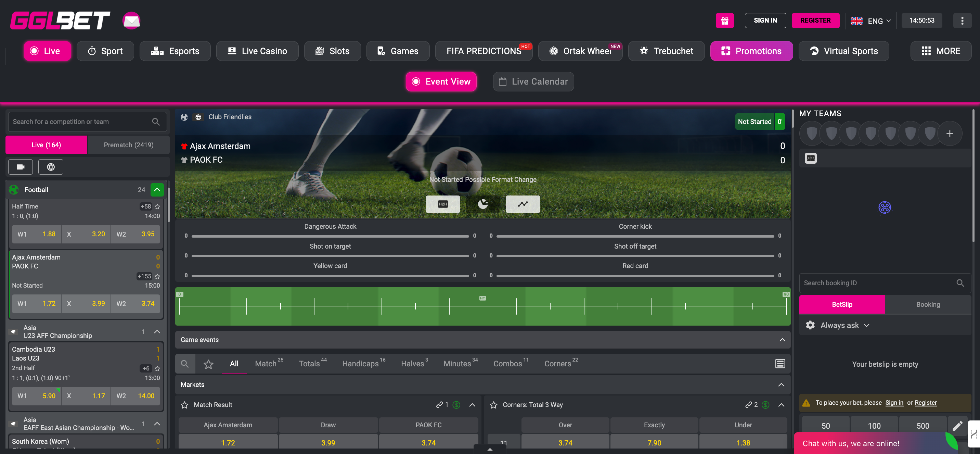Click the Register link in betslip warning

click(926, 403)
